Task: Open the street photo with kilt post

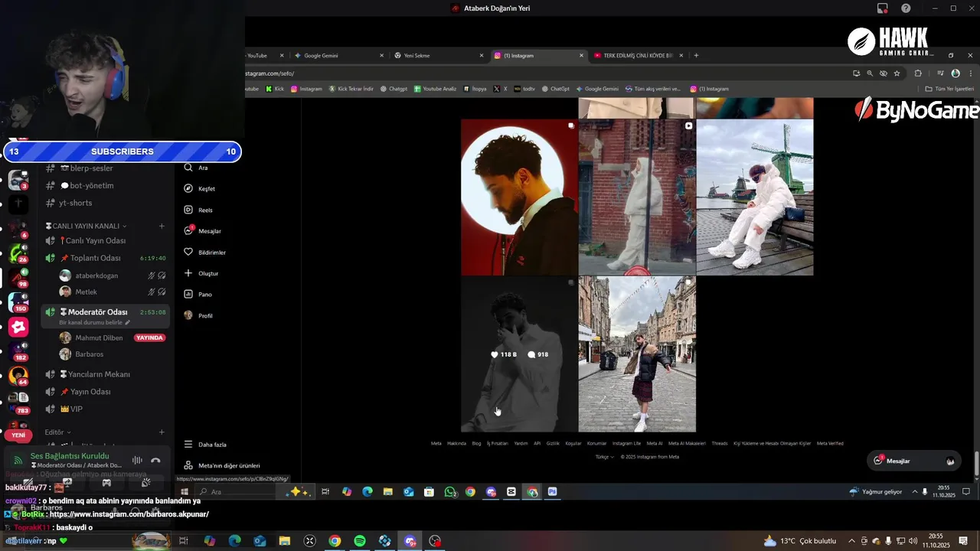Action: [637, 354]
